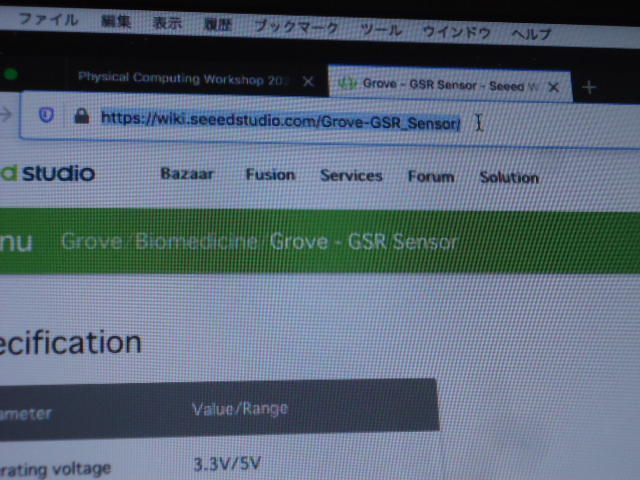This screenshot has width=640, height=480.
Task: Click the Grove breadcrumb in green bar
Action: coord(92,241)
